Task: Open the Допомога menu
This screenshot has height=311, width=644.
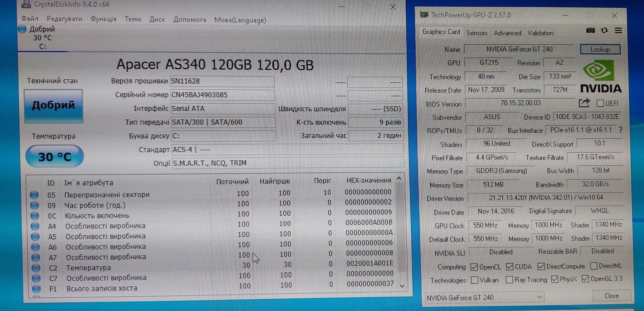Action: pyautogui.click(x=190, y=20)
